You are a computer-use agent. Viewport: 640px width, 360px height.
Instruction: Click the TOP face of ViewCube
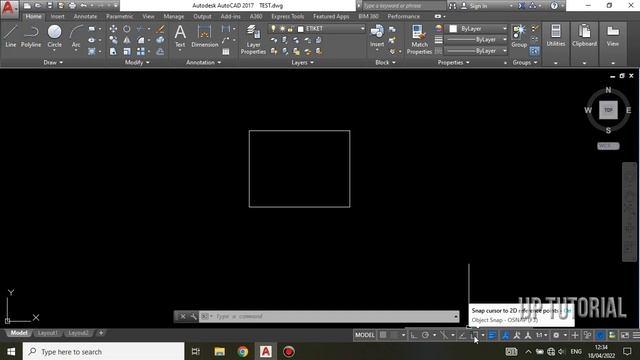[x=608, y=110]
